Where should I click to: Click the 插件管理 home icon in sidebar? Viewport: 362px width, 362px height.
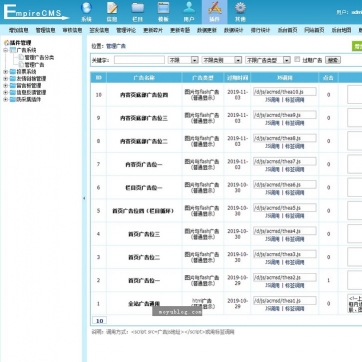[x=6, y=43]
